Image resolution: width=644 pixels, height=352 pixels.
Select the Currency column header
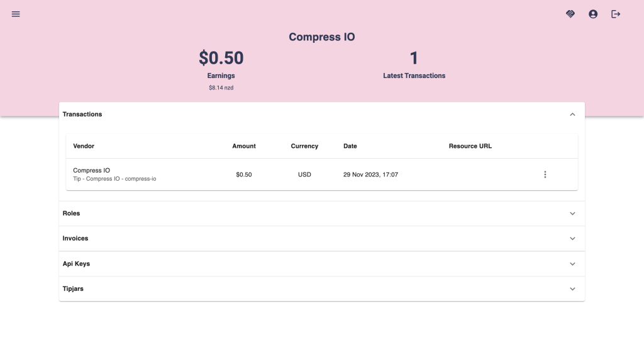tap(304, 146)
